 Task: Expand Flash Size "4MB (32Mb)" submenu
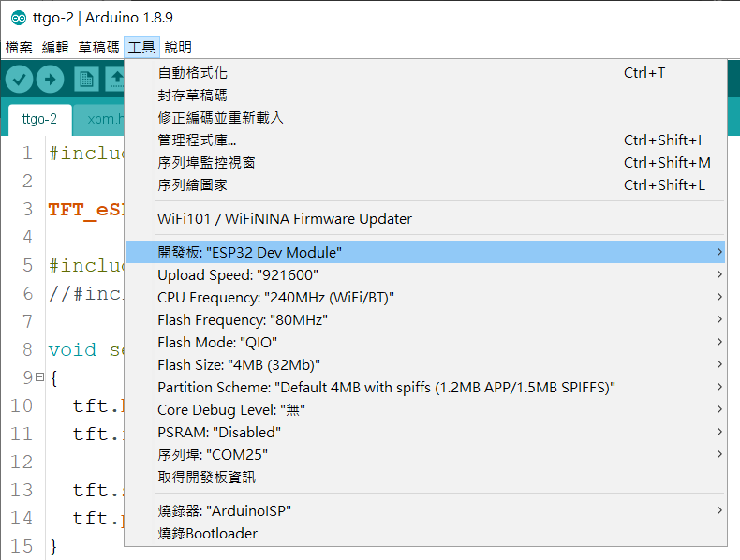click(x=425, y=364)
